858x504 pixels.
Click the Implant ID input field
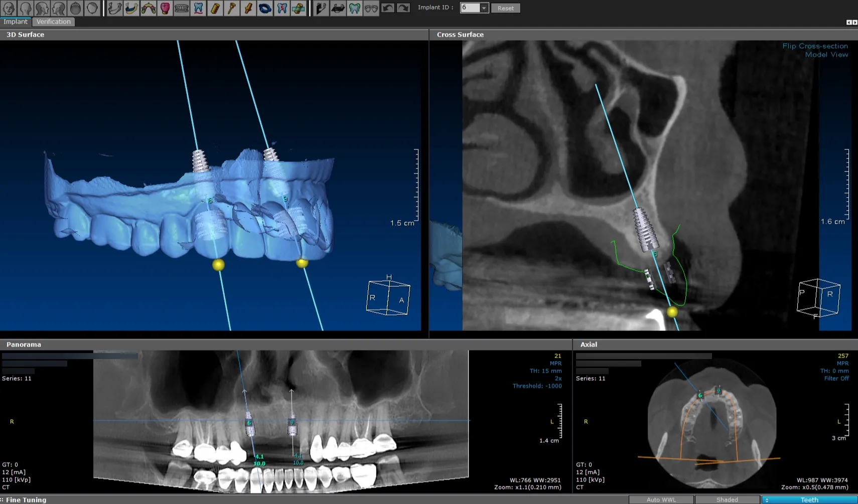[471, 8]
